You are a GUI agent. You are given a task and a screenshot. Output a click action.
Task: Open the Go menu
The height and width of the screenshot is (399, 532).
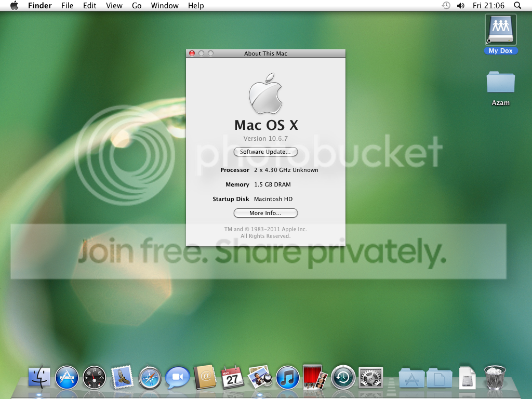[137, 5]
